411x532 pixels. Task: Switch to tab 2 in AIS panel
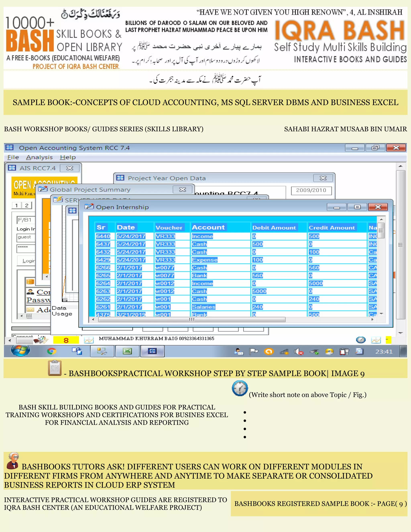coord(27,205)
